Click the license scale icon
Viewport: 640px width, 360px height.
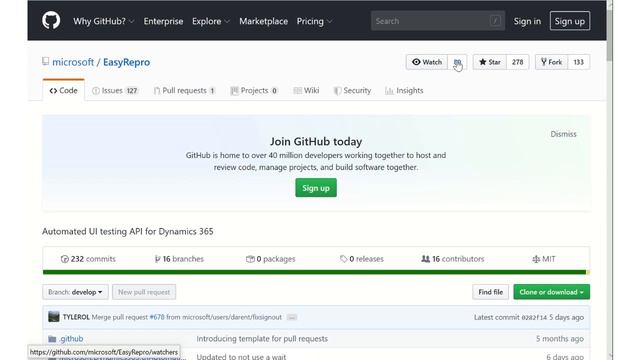[x=536, y=259]
